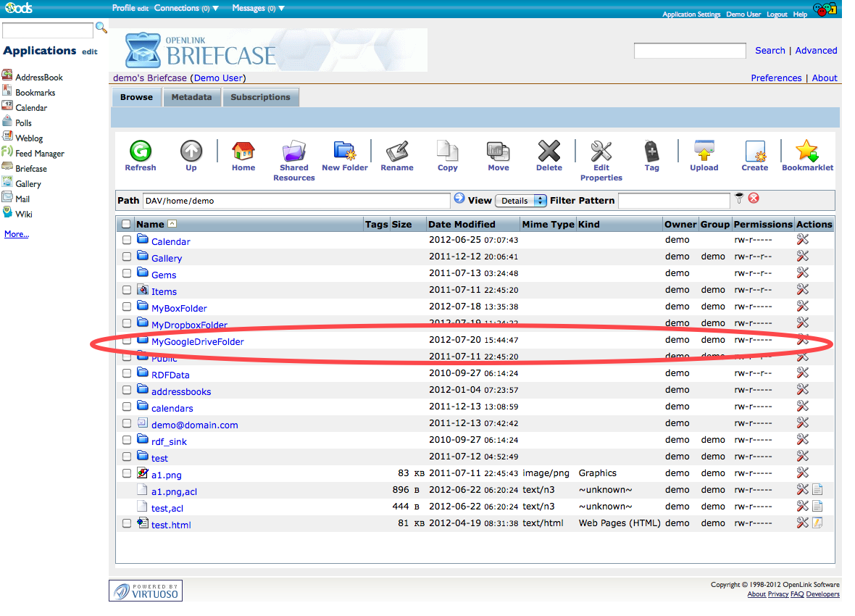
Task: Click the Refresh toolbar icon
Action: coord(140,151)
